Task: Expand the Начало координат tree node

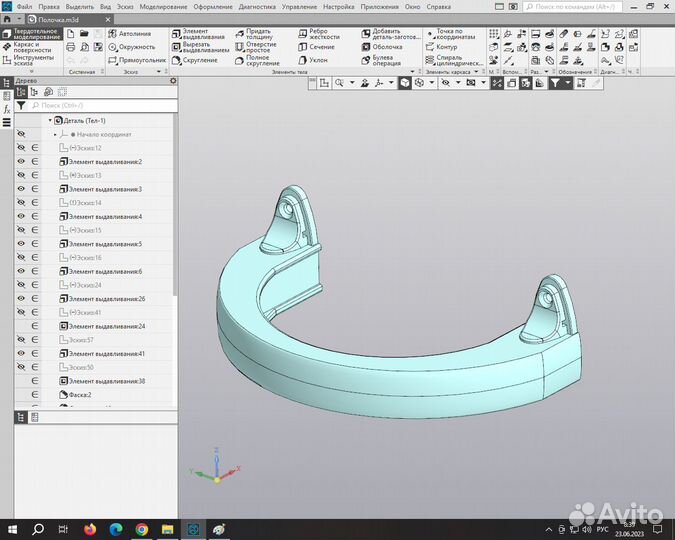Action: [55, 134]
